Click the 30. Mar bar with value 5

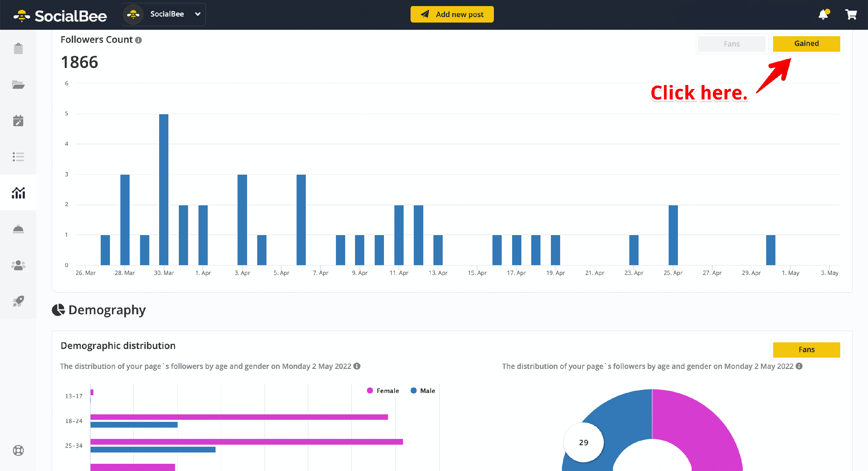click(164, 190)
